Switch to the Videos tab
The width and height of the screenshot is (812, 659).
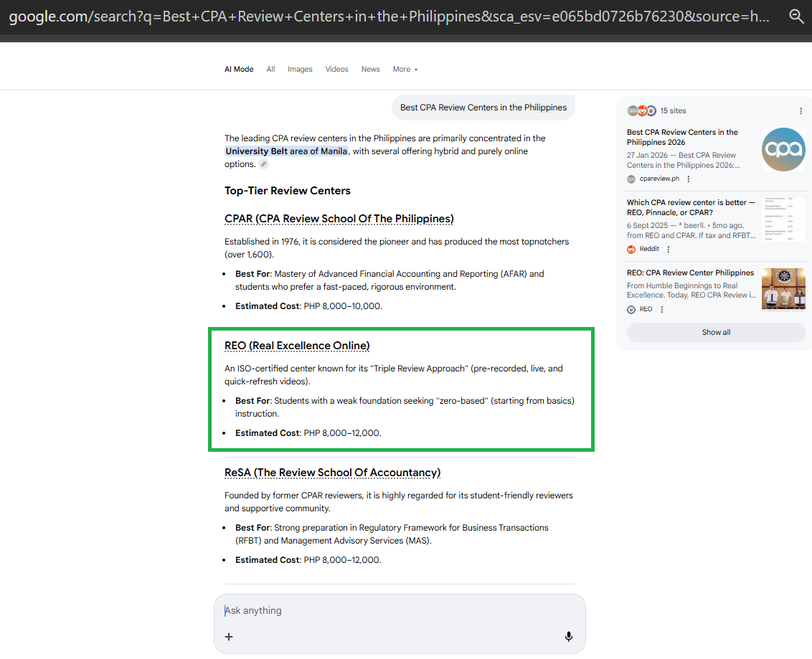pos(336,70)
